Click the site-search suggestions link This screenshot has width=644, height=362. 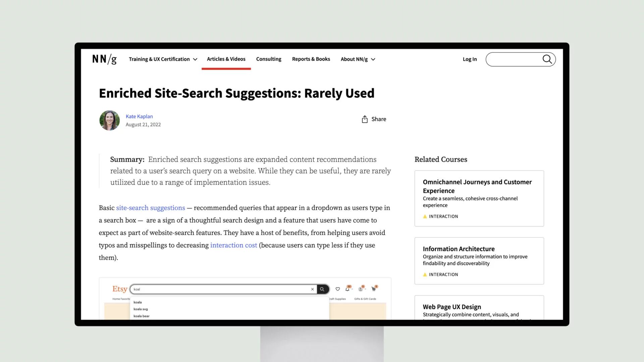click(x=150, y=208)
